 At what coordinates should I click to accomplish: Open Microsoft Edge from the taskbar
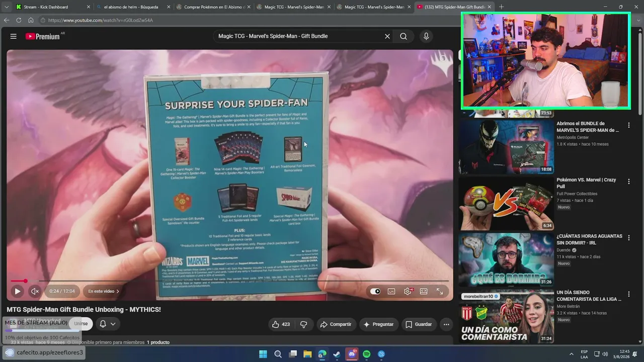click(x=322, y=354)
